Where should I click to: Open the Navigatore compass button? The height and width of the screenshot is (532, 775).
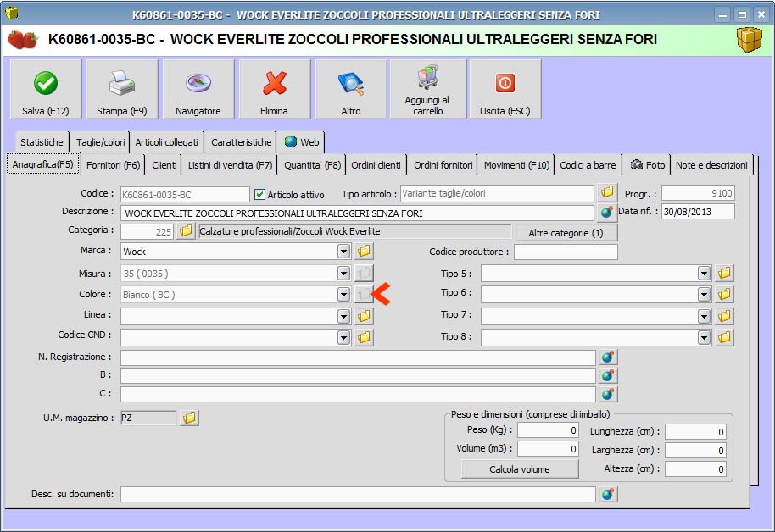[x=198, y=90]
